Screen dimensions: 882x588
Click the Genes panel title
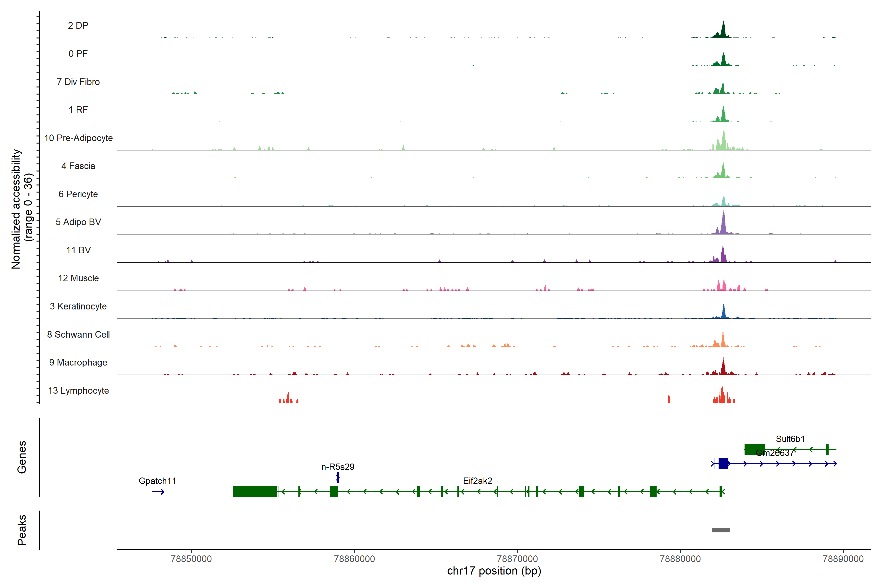(22, 457)
